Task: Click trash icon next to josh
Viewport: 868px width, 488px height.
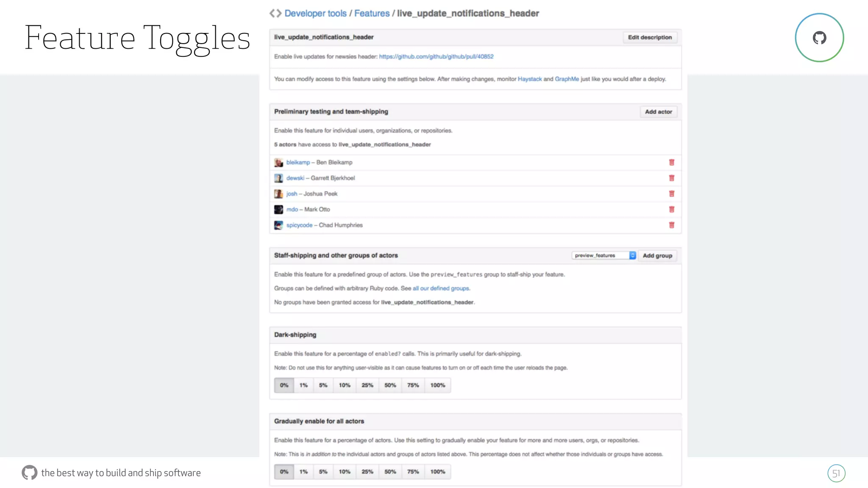Action: pos(671,194)
